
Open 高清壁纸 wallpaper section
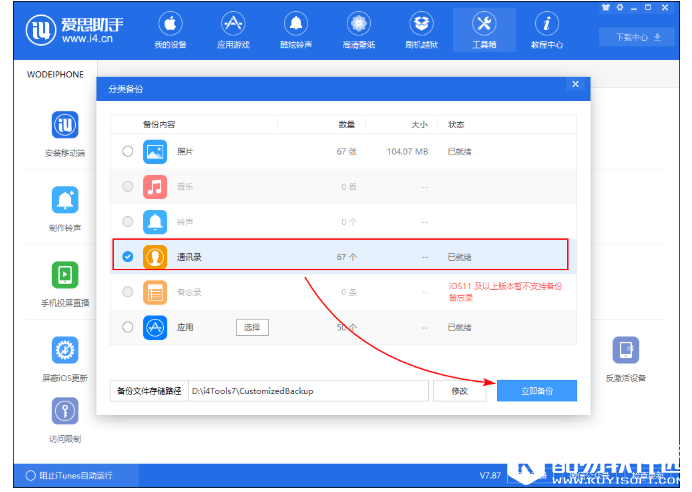[x=359, y=30]
